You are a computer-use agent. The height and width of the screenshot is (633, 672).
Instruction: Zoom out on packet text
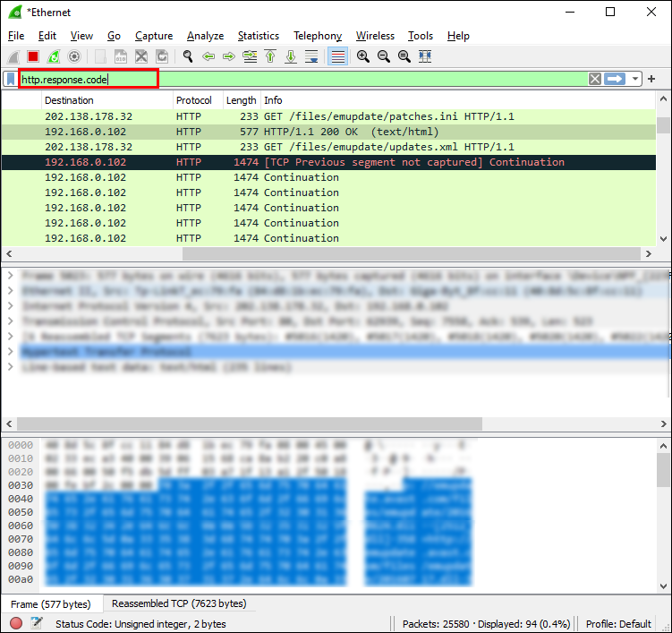pyautogui.click(x=384, y=56)
